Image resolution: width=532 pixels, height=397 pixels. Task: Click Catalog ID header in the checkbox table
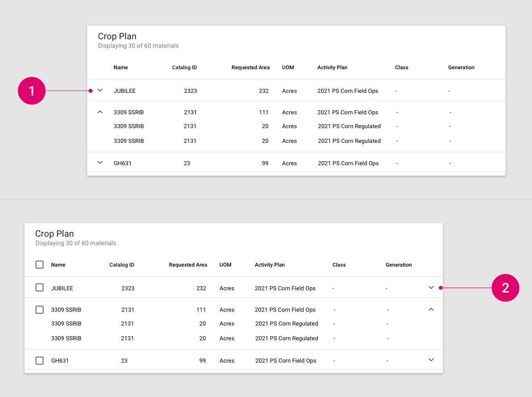(122, 265)
